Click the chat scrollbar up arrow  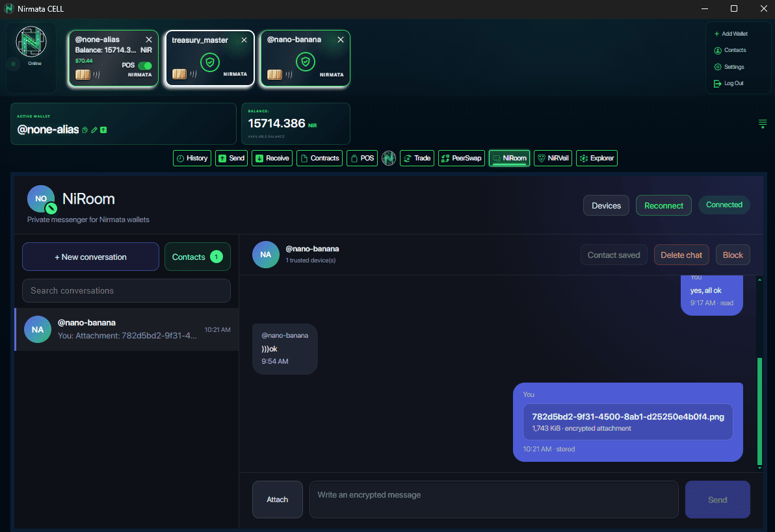point(759,280)
